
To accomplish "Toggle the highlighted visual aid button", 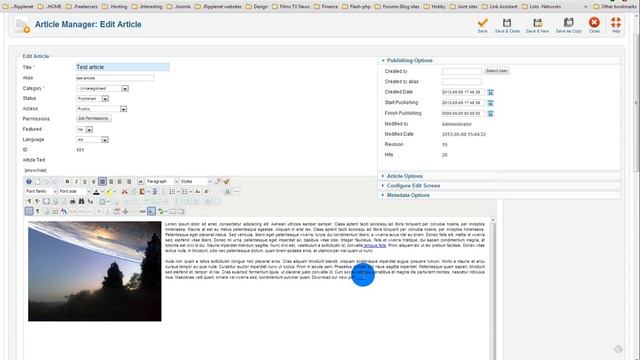I will click(29, 211).
